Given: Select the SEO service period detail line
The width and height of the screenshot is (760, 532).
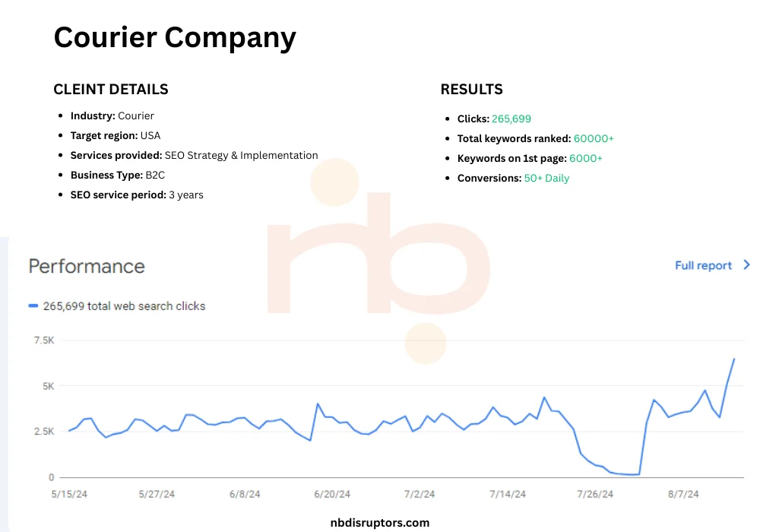Looking at the screenshot, I should point(137,195).
